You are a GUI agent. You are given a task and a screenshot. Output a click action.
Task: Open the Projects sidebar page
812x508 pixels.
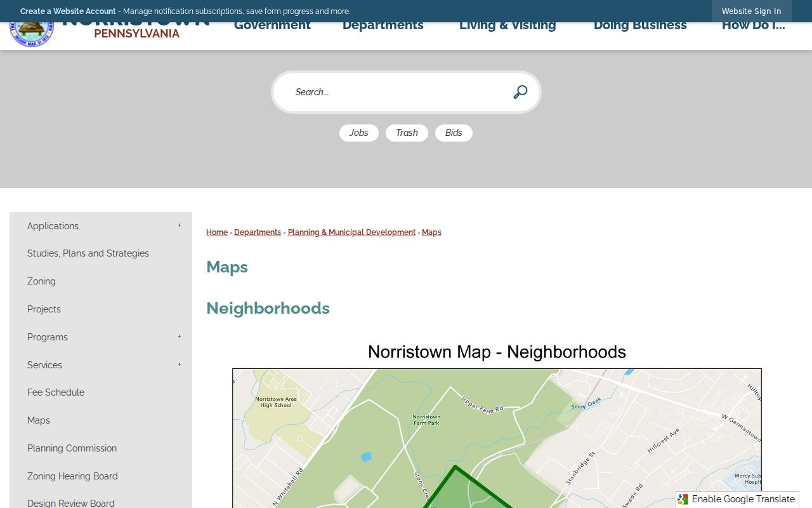pyautogui.click(x=44, y=309)
